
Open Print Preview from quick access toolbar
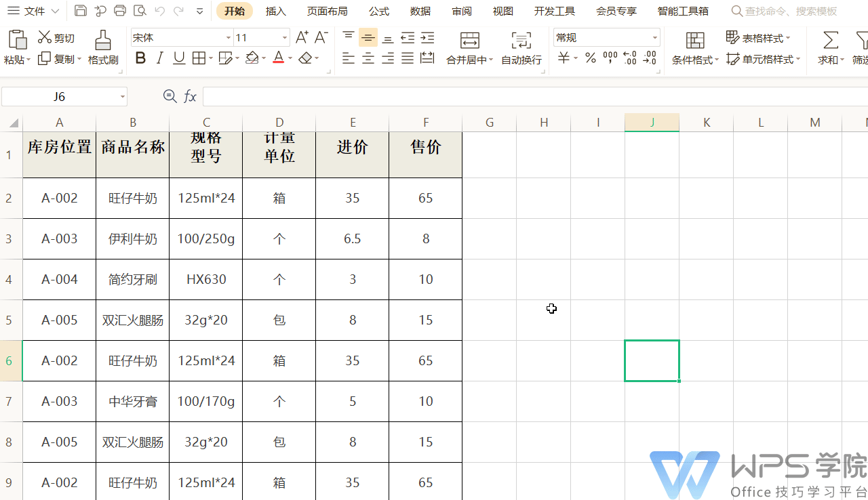point(140,11)
